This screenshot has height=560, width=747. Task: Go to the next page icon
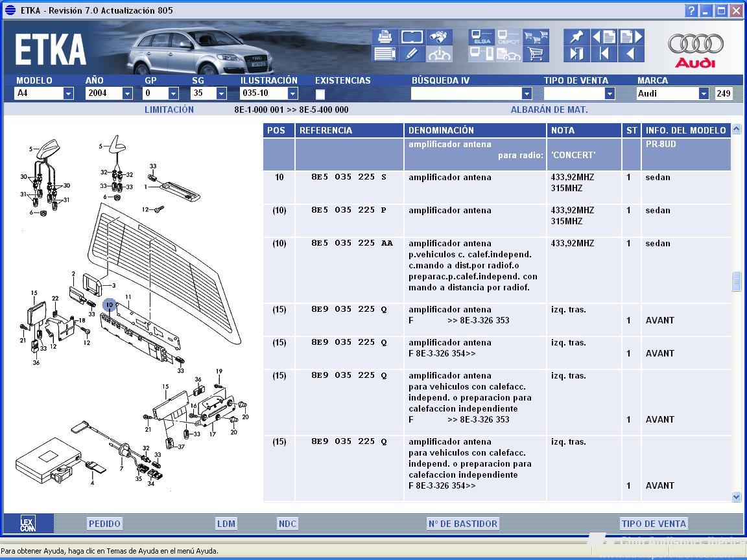pos(631,37)
